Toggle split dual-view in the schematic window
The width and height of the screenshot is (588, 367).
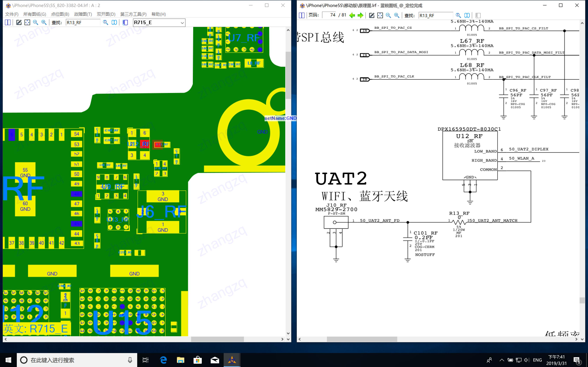301,15
